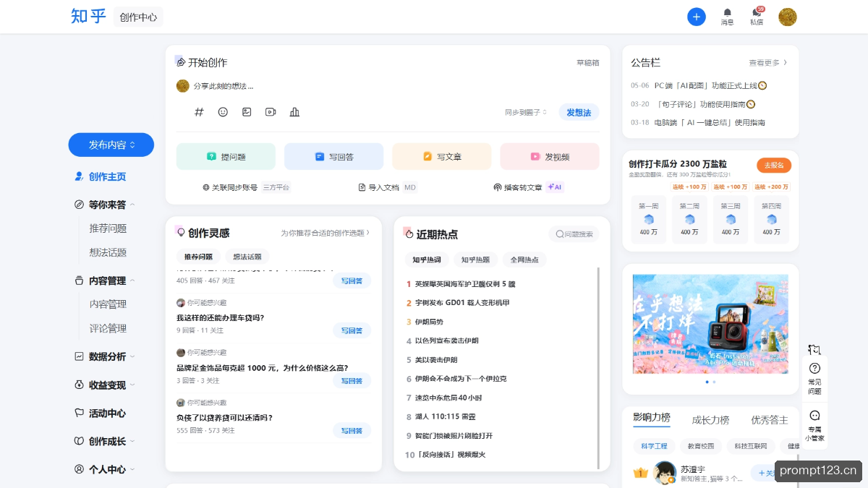Open the 消息 notification bell
Viewport: 868px width, 488px height.
(727, 17)
